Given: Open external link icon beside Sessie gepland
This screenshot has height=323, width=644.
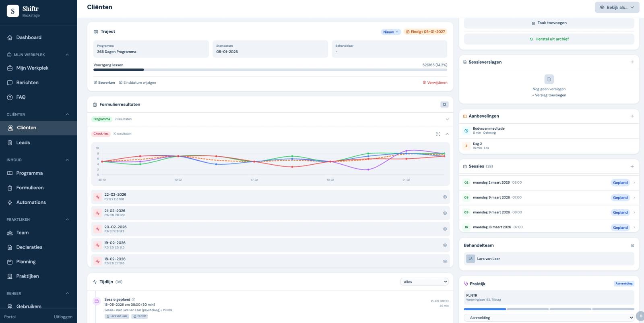Looking at the screenshot, I should [x=133, y=300].
